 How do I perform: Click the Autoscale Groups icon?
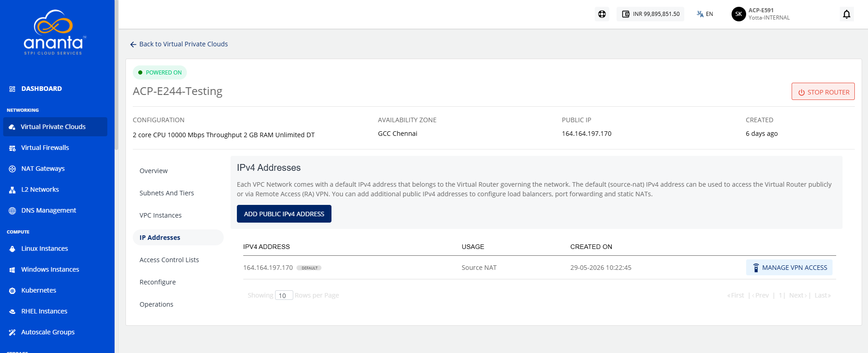click(x=12, y=333)
